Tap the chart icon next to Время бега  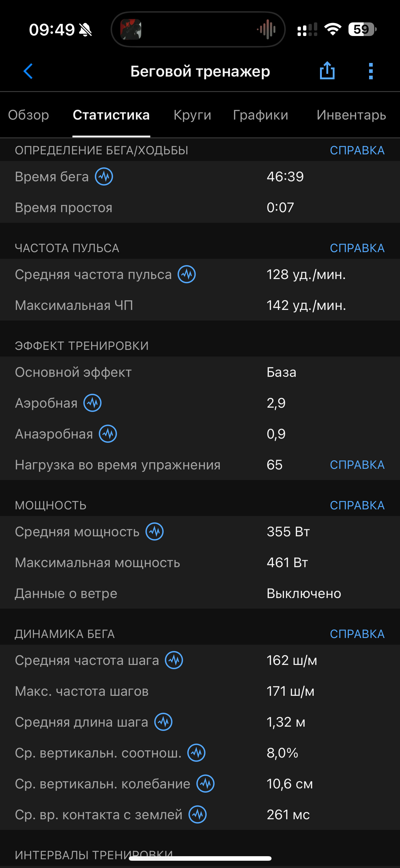[x=104, y=176]
